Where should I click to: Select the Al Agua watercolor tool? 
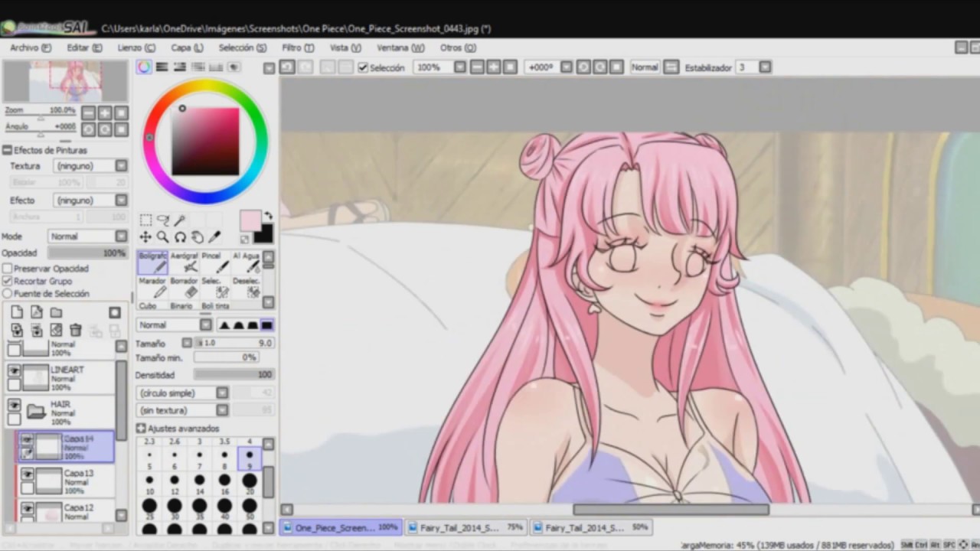[x=246, y=262]
